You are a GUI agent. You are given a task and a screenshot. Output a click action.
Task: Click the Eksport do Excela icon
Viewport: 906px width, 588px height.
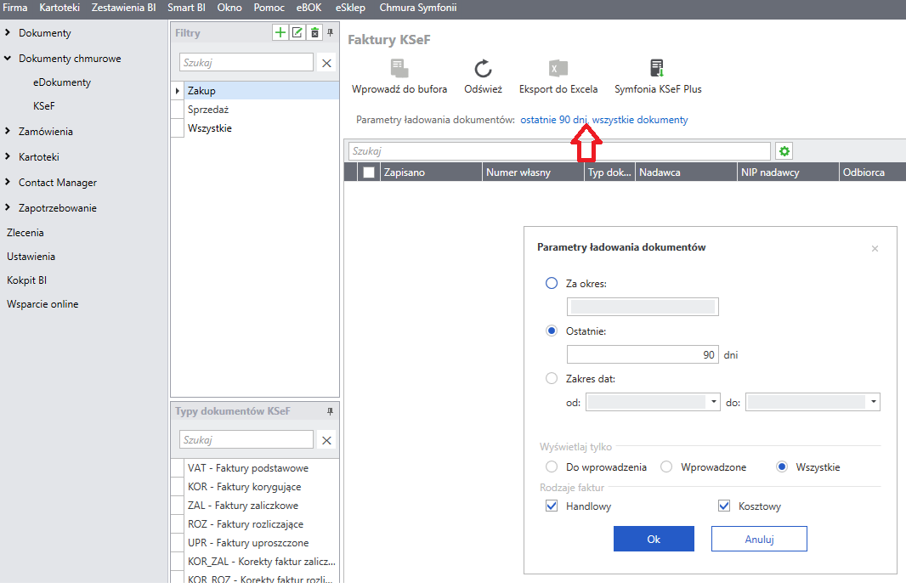pos(558,70)
